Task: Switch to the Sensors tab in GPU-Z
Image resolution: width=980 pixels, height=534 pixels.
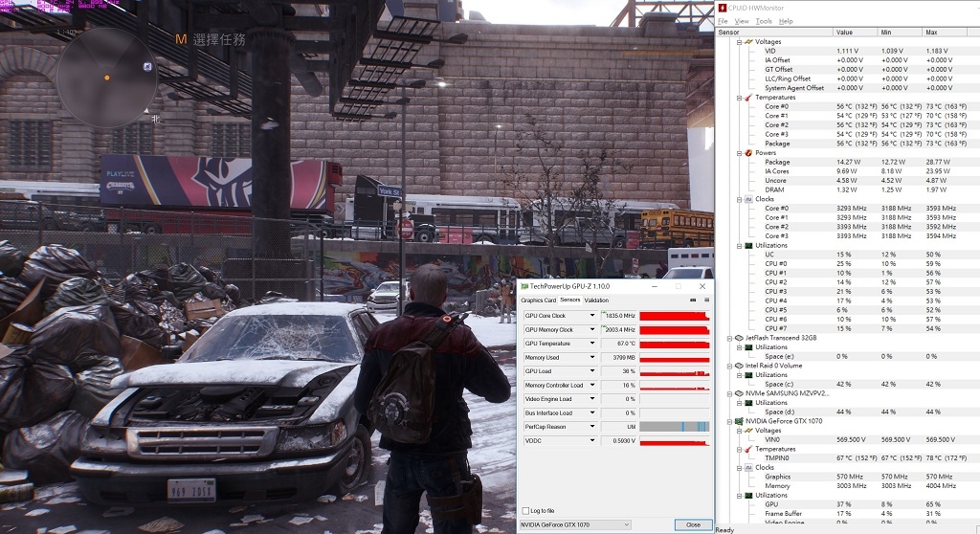Action: pyautogui.click(x=570, y=300)
